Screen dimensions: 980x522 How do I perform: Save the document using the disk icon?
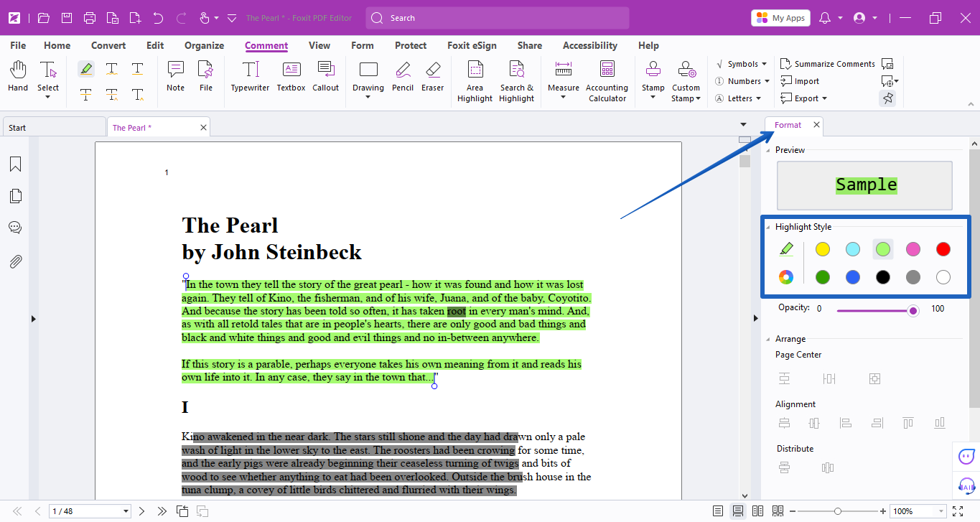(x=67, y=18)
